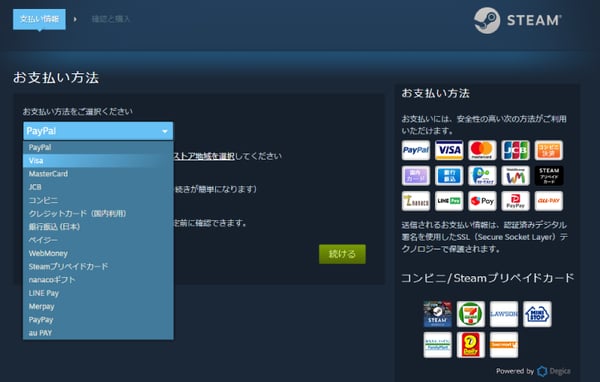This screenshot has width=600, height=382.
Task: Click the nanaco logo icon
Action: [416, 201]
